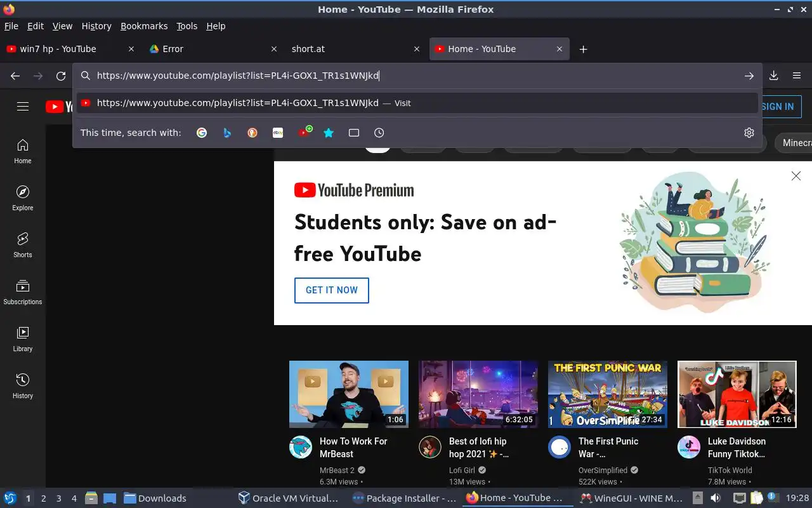Open The First Punic War video title
This screenshot has width=812, height=508.
click(x=608, y=448)
